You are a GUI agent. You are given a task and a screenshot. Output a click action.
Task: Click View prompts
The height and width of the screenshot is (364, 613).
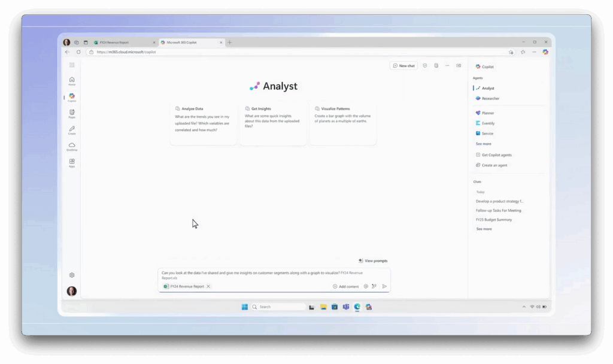(x=373, y=261)
